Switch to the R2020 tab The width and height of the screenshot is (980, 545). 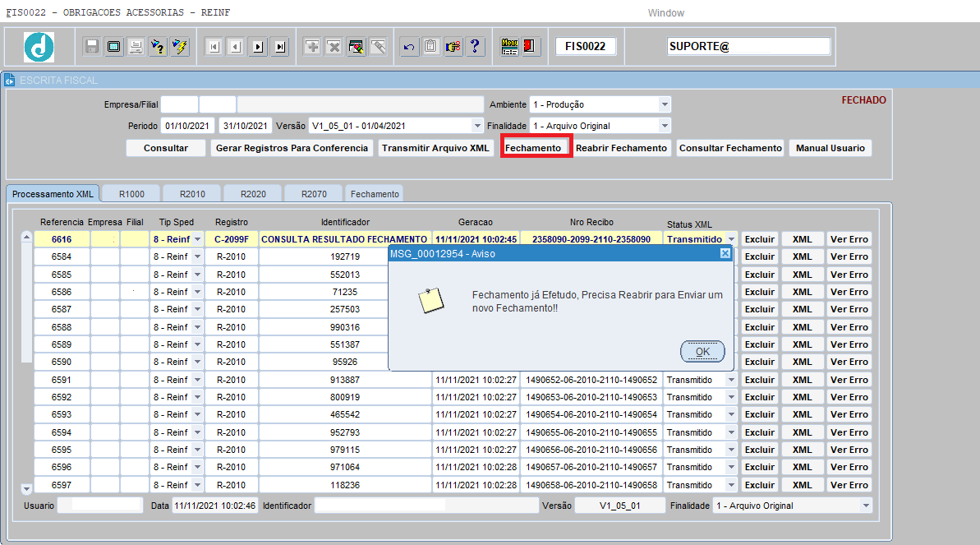coord(253,194)
